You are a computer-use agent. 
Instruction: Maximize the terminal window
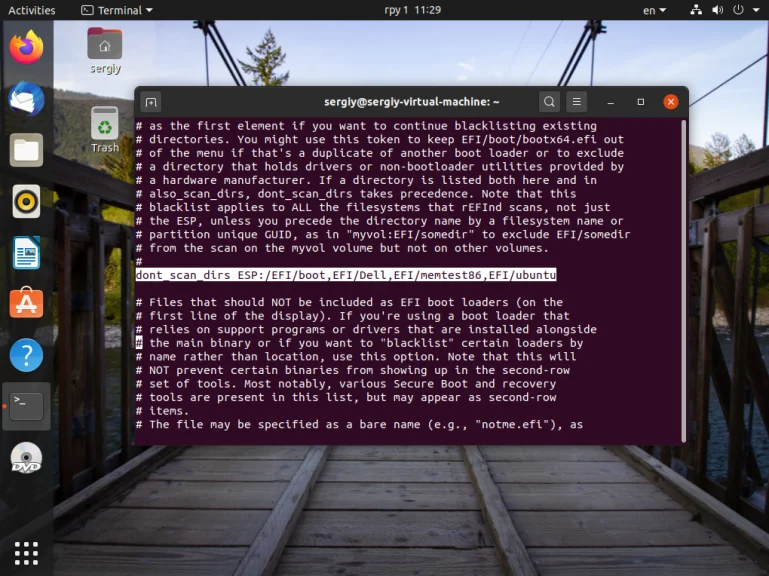pyautogui.click(x=641, y=102)
